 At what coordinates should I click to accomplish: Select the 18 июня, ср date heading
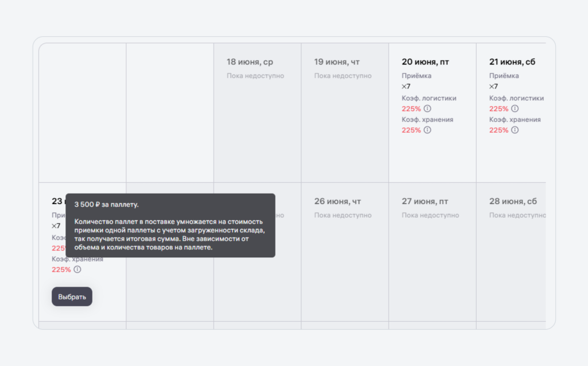tap(250, 62)
